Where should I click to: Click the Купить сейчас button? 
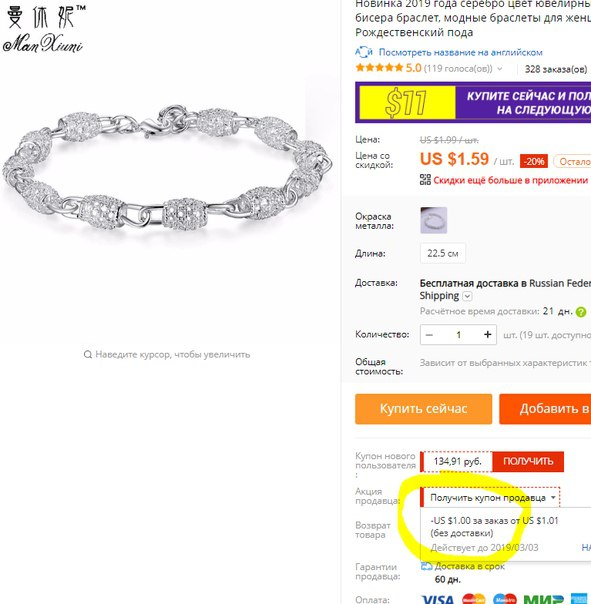(x=423, y=409)
